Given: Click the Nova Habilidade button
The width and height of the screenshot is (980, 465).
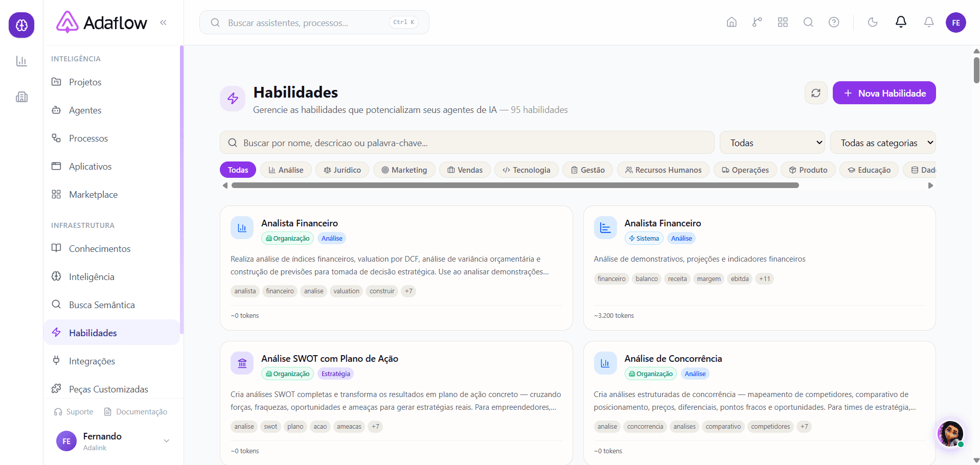Looking at the screenshot, I should [x=884, y=93].
